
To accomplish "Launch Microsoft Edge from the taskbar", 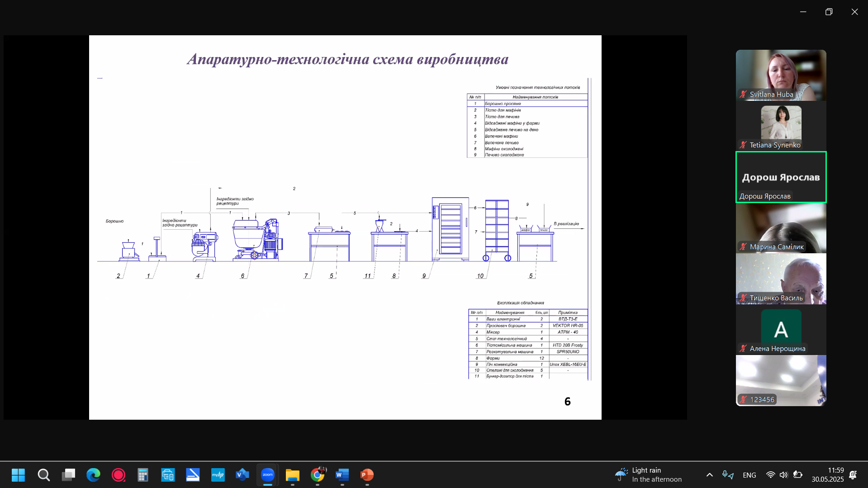I will [x=93, y=475].
